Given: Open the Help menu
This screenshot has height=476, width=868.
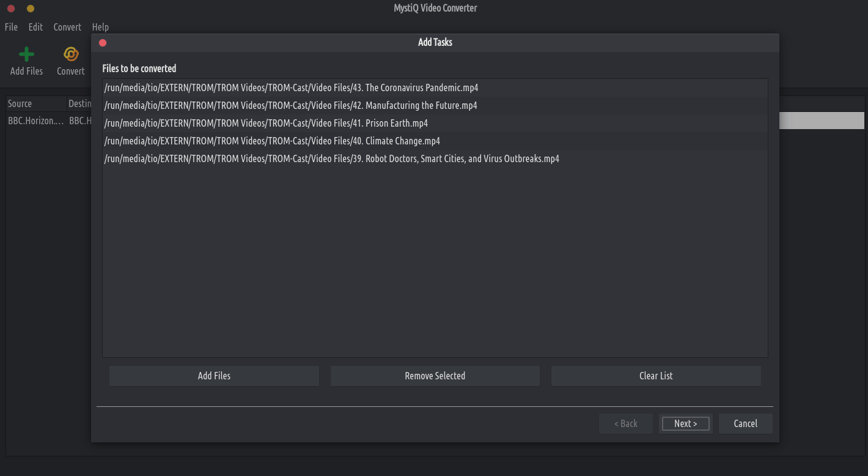Looking at the screenshot, I should coord(100,27).
